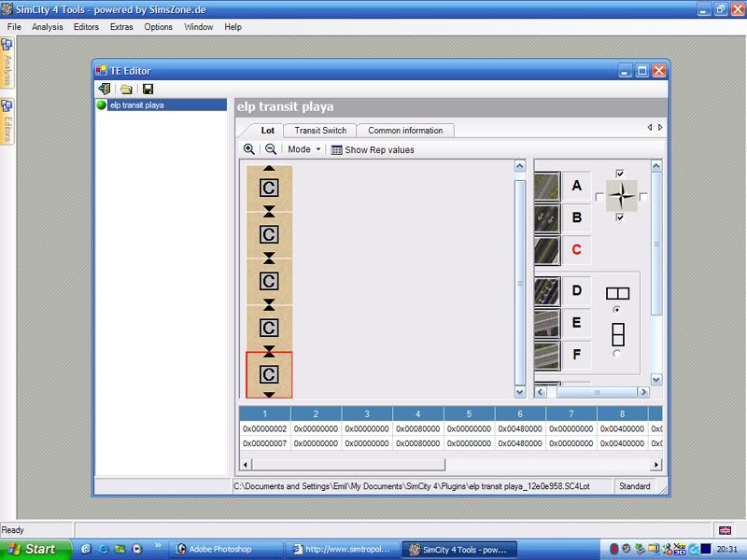Switch to the Common information tab
This screenshot has width=747, height=560.
(405, 131)
